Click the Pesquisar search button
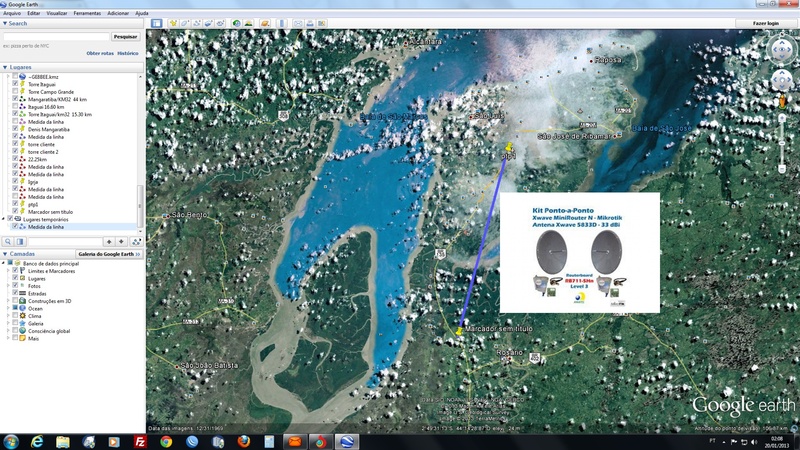This screenshot has height=450, width=800. click(x=126, y=37)
